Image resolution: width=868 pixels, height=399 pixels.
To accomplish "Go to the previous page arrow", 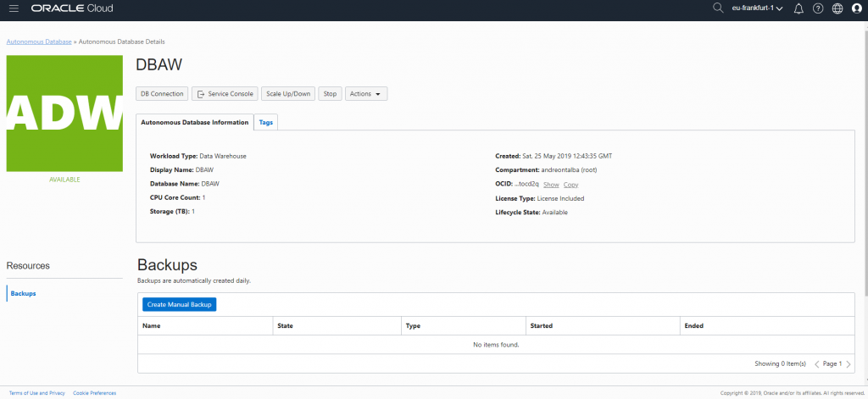I will (x=816, y=364).
